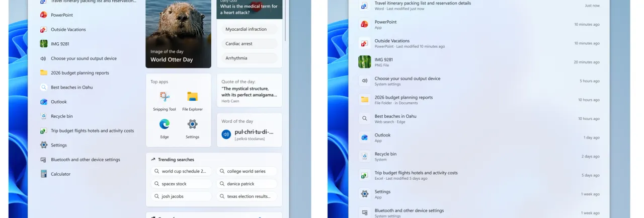Viewport: 644px width, 218px height.
Task: Click Excel file icon in the detailed list
Action: click(364, 175)
